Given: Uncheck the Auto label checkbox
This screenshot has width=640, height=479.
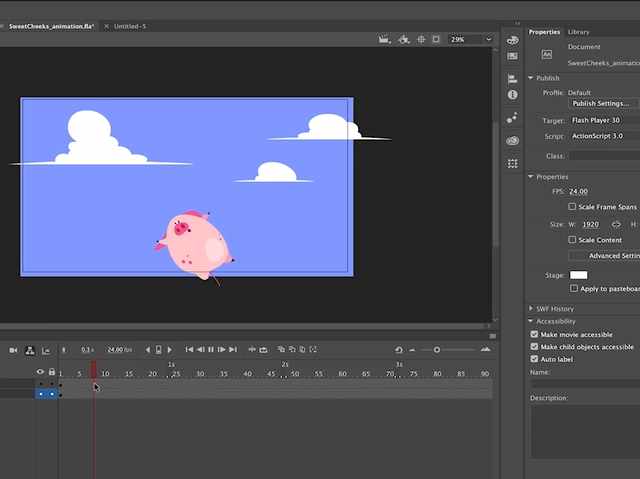Looking at the screenshot, I should click(534, 359).
